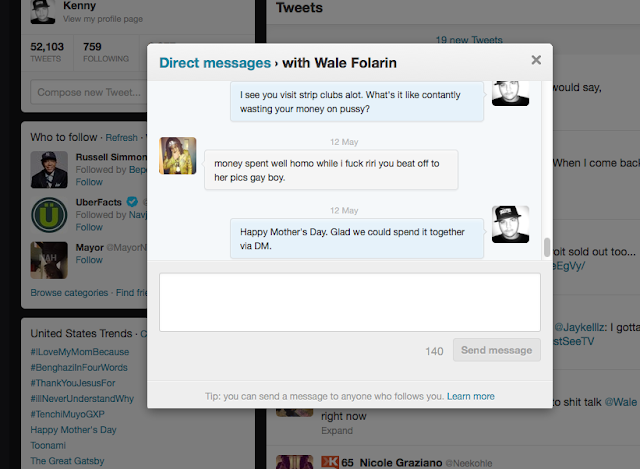Open the @Jaykelllz mention link
The image size is (640, 469).
[x=581, y=327]
